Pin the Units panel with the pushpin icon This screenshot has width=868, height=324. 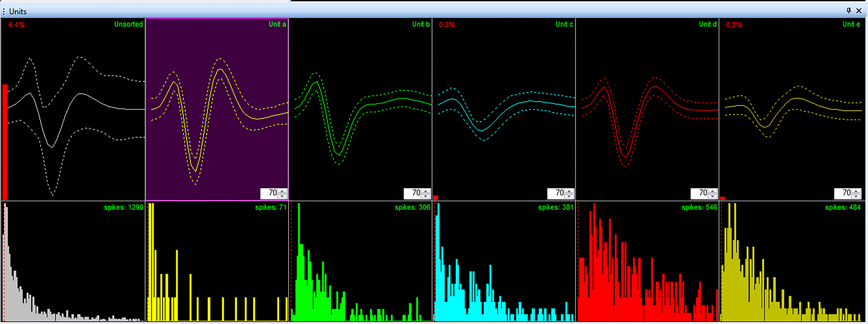tap(848, 11)
